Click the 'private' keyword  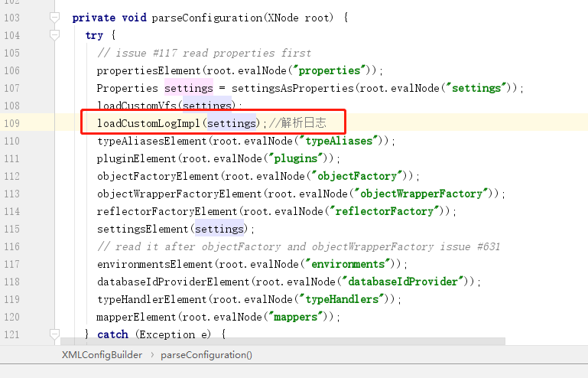pyautogui.click(x=94, y=18)
